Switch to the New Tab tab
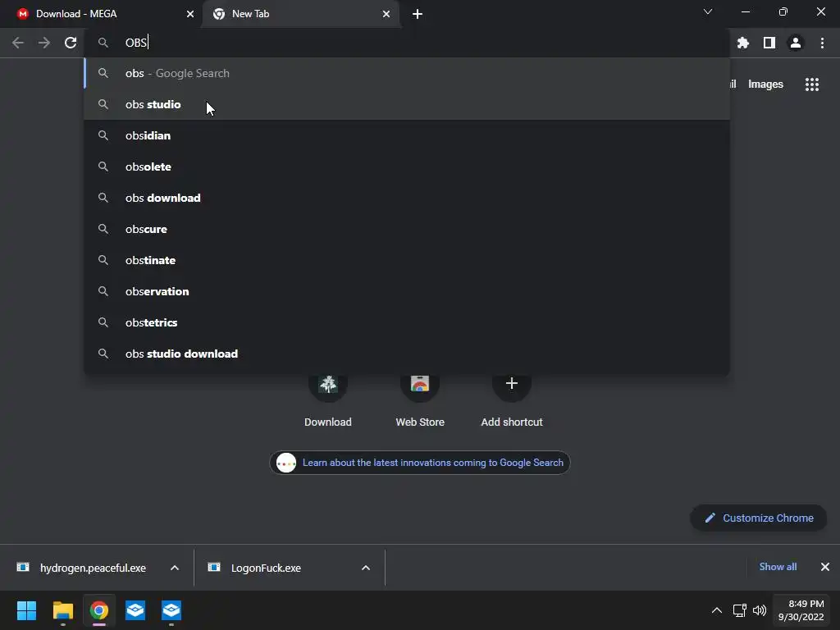840x630 pixels. click(301, 14)
